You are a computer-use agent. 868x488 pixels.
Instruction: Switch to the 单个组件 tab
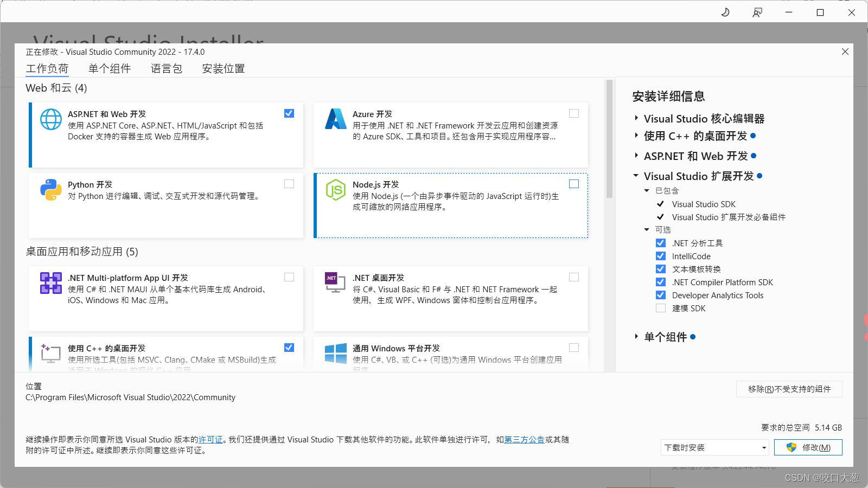click(110, 69)
